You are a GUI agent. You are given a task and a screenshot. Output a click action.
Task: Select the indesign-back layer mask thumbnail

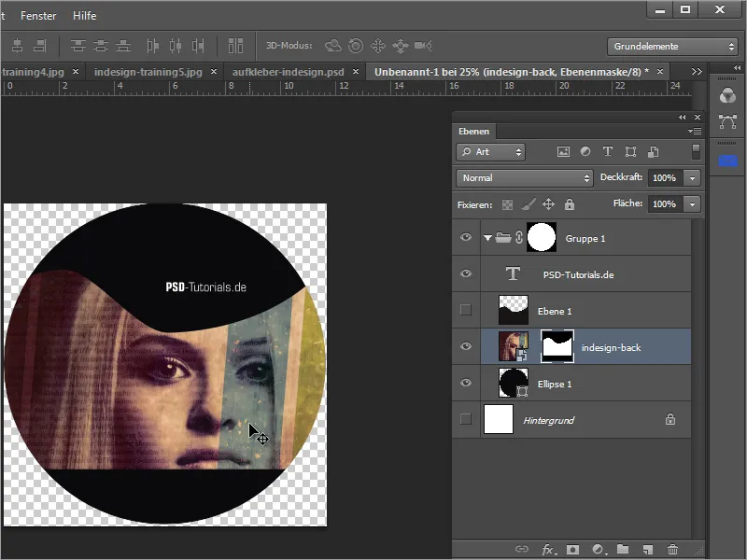click(557, 346)
